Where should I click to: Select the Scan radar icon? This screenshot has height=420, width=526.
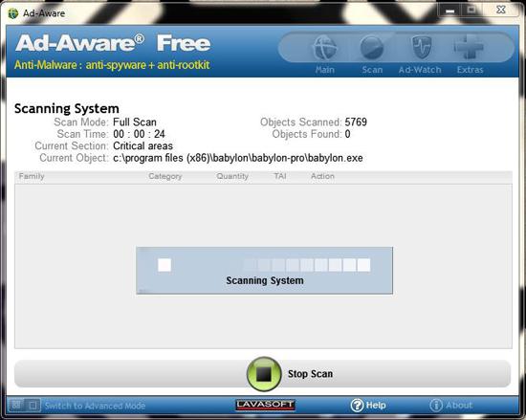click(372, 48)
